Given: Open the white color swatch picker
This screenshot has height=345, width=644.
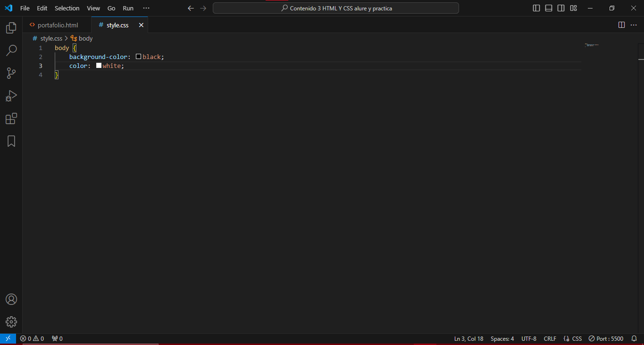Looking at the screenshot, I should click(99, 66).
